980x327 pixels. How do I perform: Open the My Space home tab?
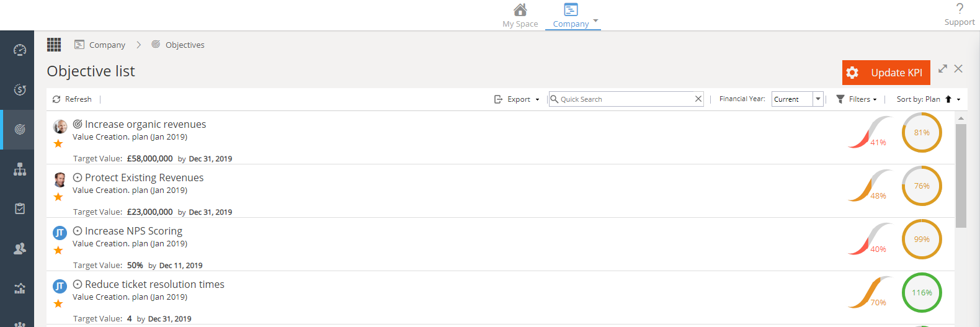coord(520,16)
